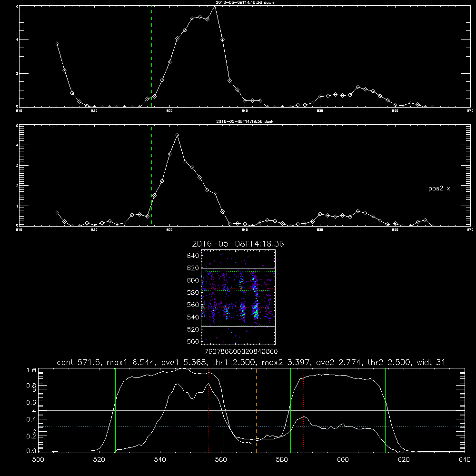Click the orange dashed center line in bottom plot
476x476 pixels.
coord(256,410)
